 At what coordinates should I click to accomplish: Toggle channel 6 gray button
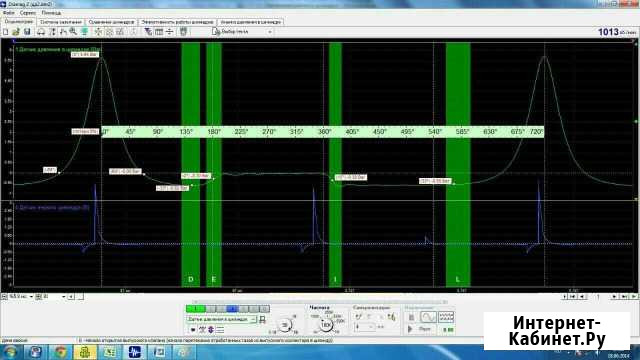[243, 309]
